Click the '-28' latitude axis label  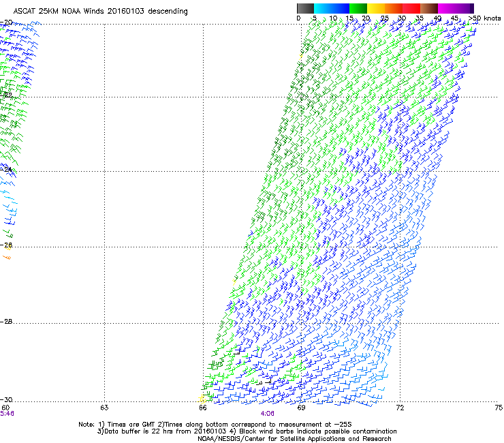tap(6, 322)
